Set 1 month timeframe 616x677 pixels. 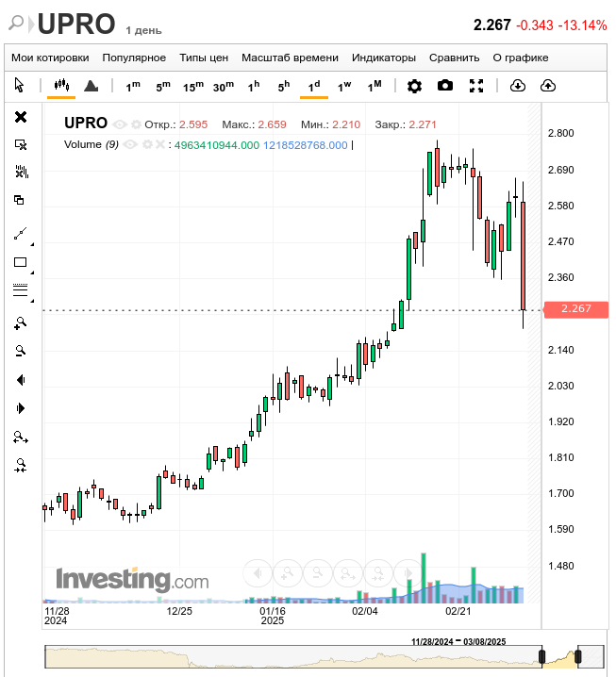pyautogui.click(x=375, y=87)
